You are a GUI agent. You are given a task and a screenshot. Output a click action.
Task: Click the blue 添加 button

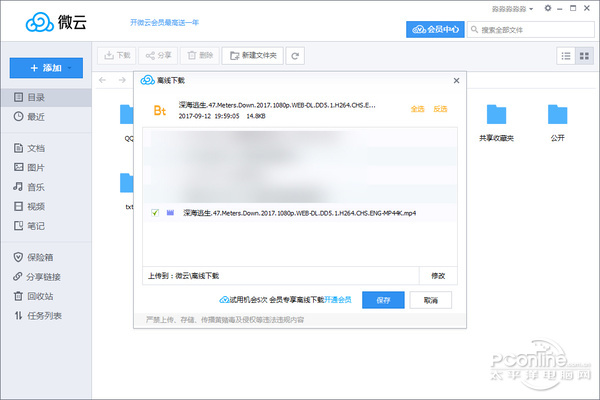coord(46,68)
